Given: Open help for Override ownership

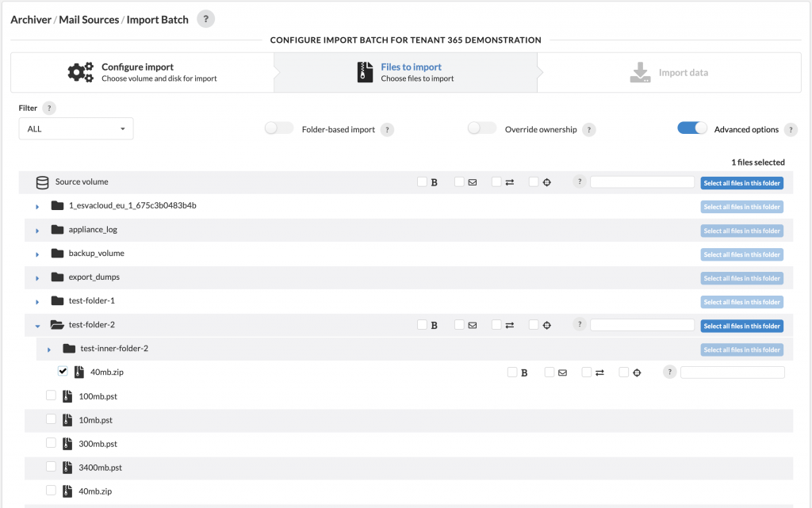Looking at the screenshot, I should (589, 130).
